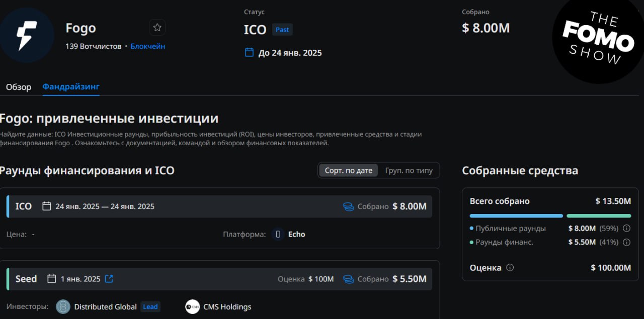
Task: Click the coins icon in Seed row
Action: click(x=349, y=279)
